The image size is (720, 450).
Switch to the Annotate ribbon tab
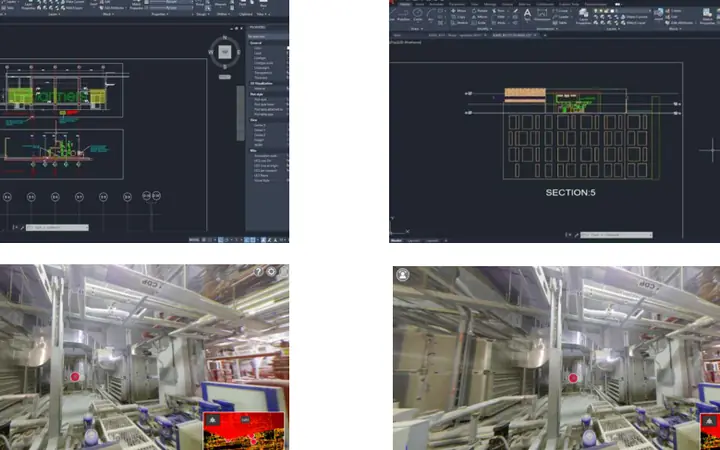point(436,4)
